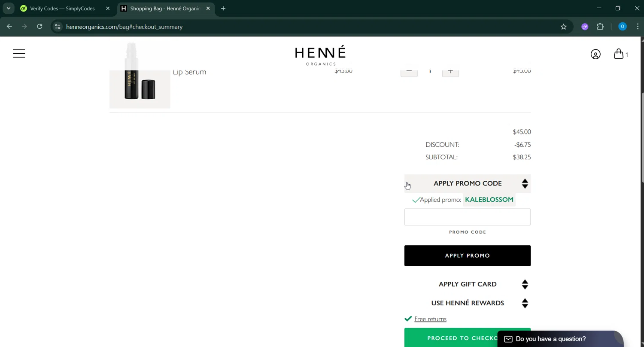Viewport: 644px width, 347px height.
Task: View site information icon in address bar
Action: click(x=58, y=27)
